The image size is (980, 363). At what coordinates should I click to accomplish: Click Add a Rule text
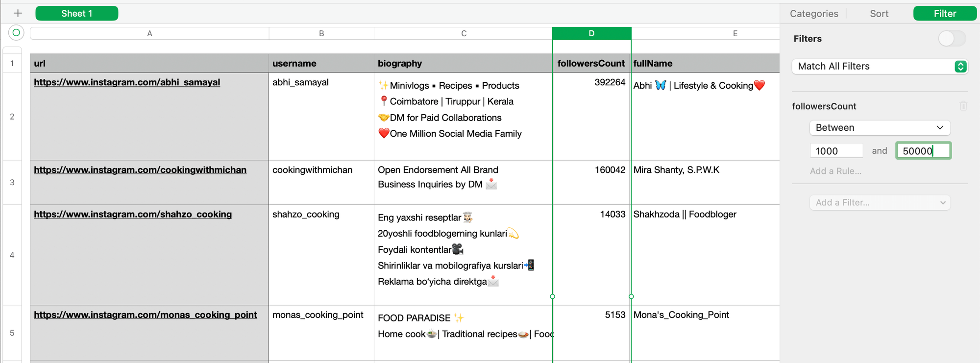[835, 171]
